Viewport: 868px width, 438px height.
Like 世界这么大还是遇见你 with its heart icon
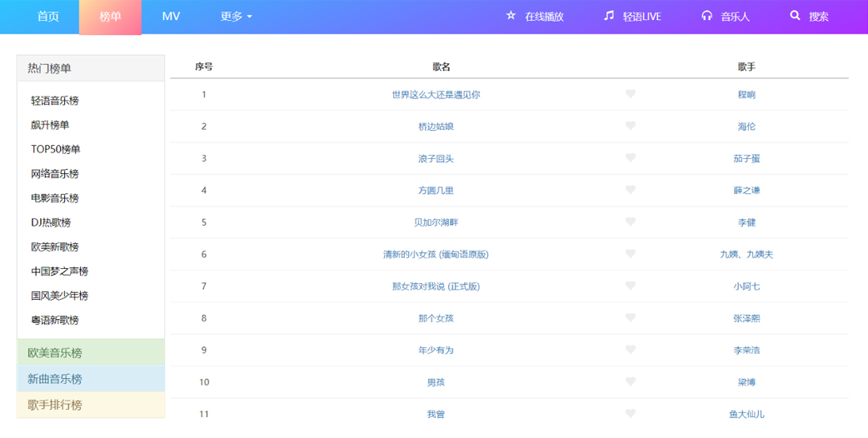point(631,94)
